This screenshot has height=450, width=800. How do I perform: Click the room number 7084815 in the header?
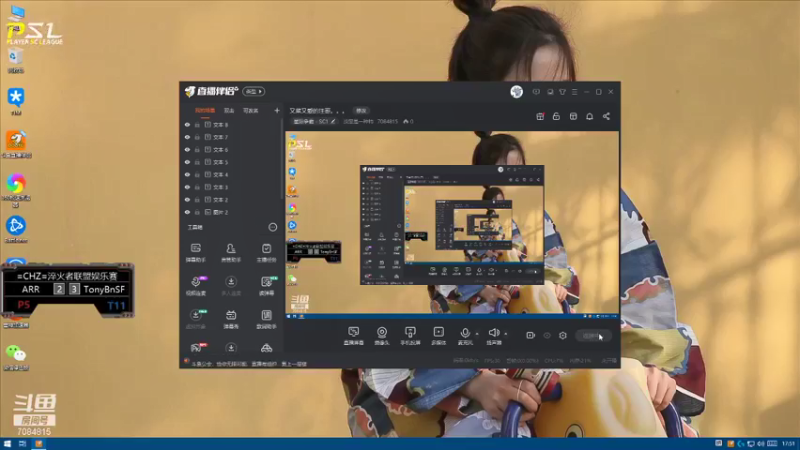coord(387,121)
